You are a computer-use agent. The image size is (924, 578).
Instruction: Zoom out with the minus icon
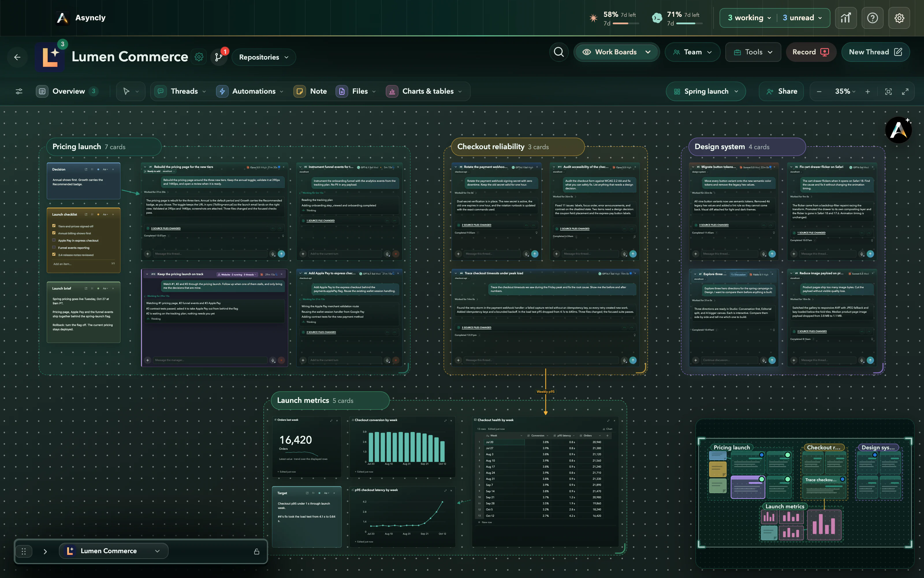819,92
